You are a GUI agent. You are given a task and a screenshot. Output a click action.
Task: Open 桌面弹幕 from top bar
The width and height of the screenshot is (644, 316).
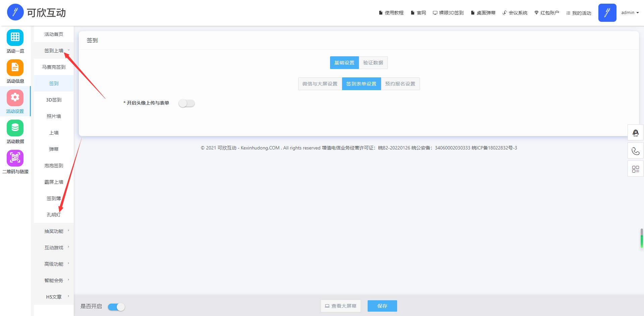point(483,13)
